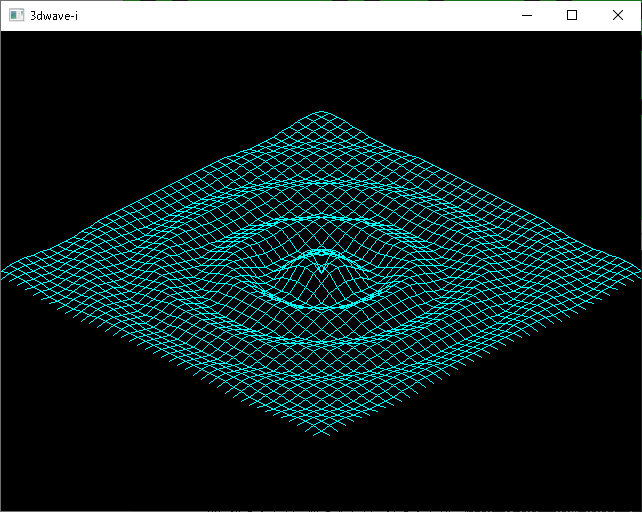Close the 3dwave-i window
The image size is (642, 512).
click(x=618, y=16)
